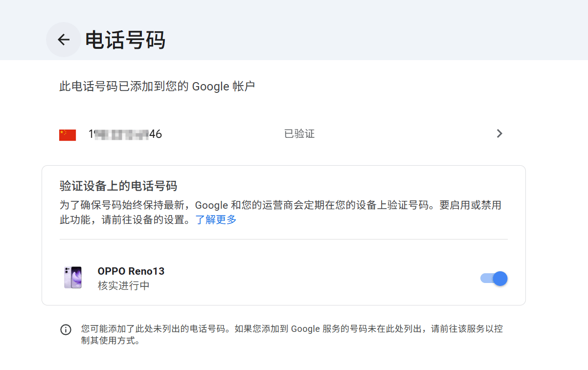Click the 此电话号码已添加到您的 Google 帐户 text
This screenshot has height=370, width=588.
tap(157, 87)
